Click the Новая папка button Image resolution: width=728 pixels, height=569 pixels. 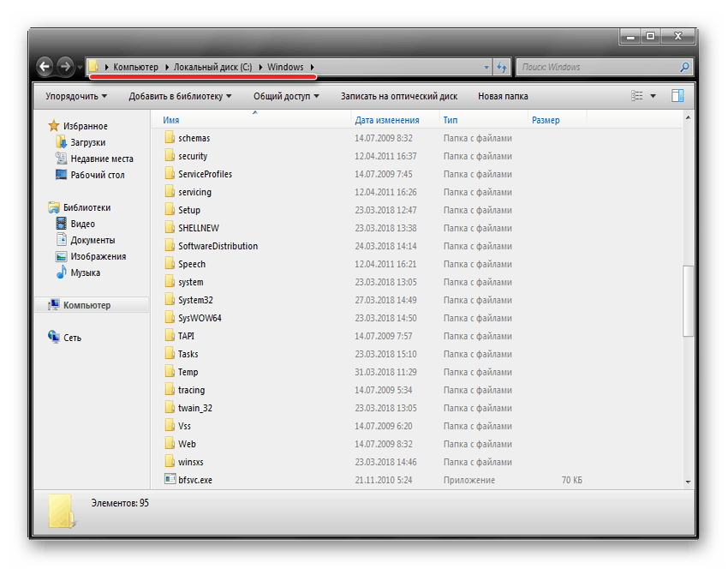click(503, 96)
